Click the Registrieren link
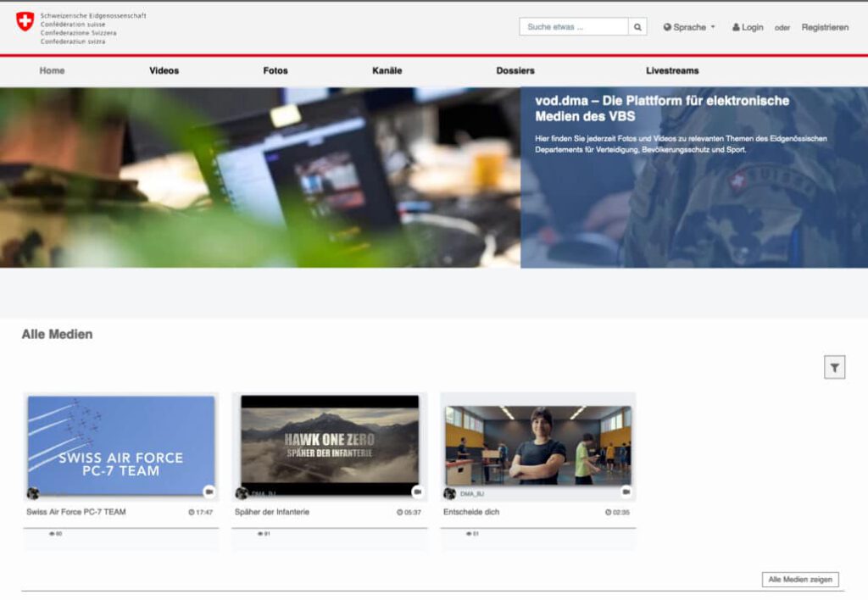868x600 pixels. [826, 26]
